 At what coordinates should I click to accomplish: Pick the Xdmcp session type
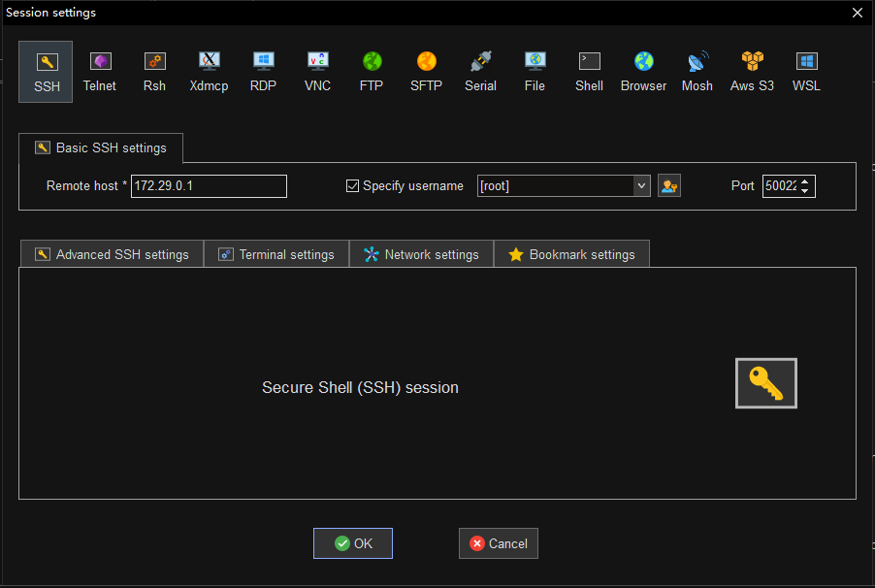pos(209,72)
